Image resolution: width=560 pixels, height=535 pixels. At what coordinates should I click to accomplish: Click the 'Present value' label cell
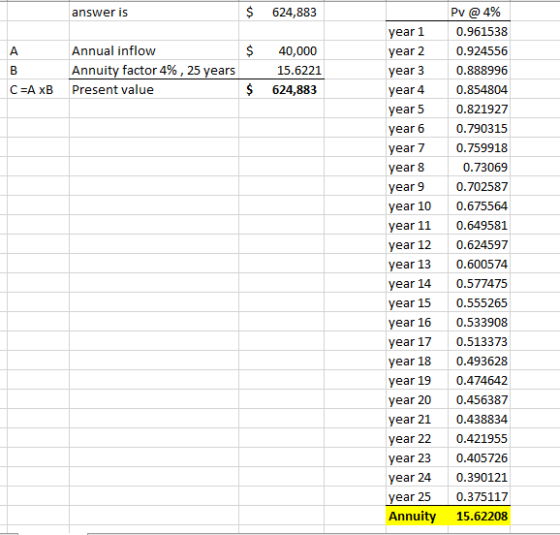pyautogui.click(x=154, y=89)
